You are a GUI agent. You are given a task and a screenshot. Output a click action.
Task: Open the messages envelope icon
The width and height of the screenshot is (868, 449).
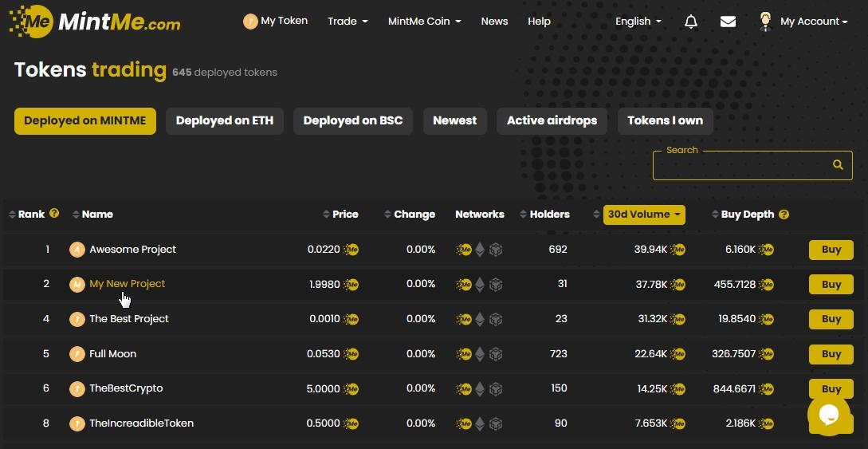(728, 22)
